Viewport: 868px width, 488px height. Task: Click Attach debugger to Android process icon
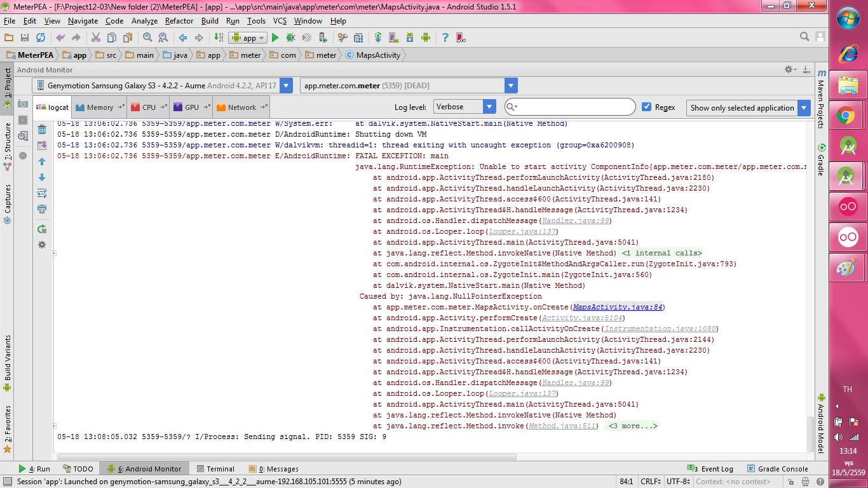(323, 38)
